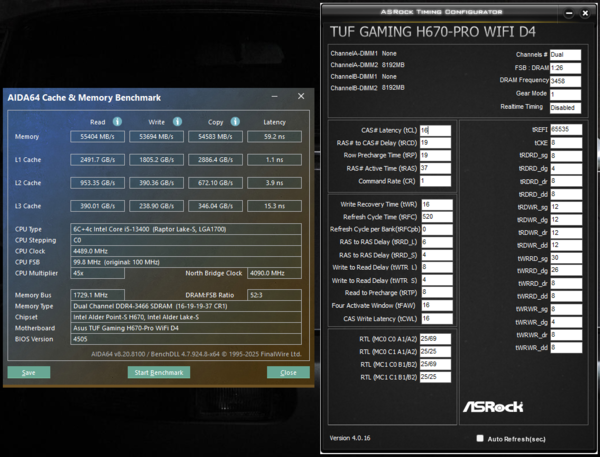This screenshot has height=457, width=600.
Task: Click the tWTR_L value field
Action: click(x=437, y=268)
